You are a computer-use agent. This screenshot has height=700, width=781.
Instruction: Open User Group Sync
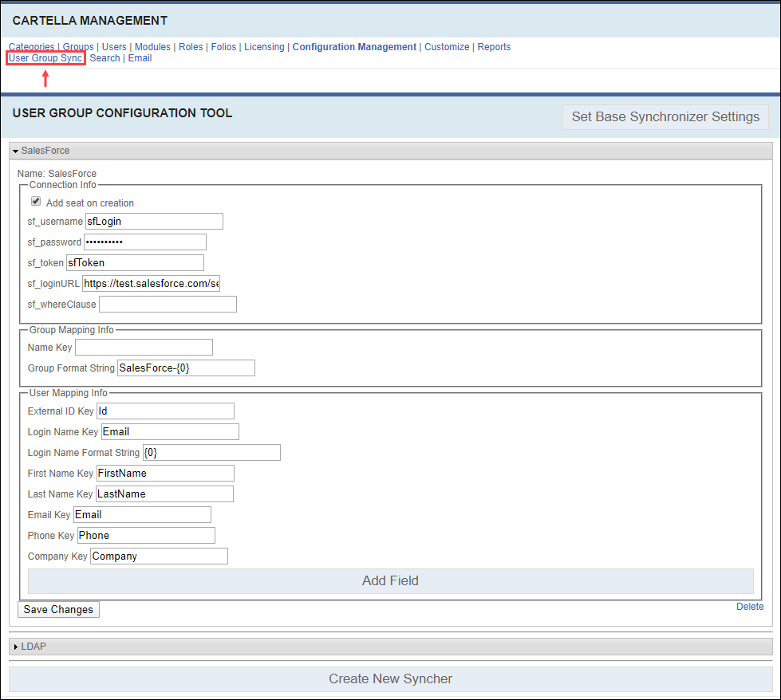(45, 58)
